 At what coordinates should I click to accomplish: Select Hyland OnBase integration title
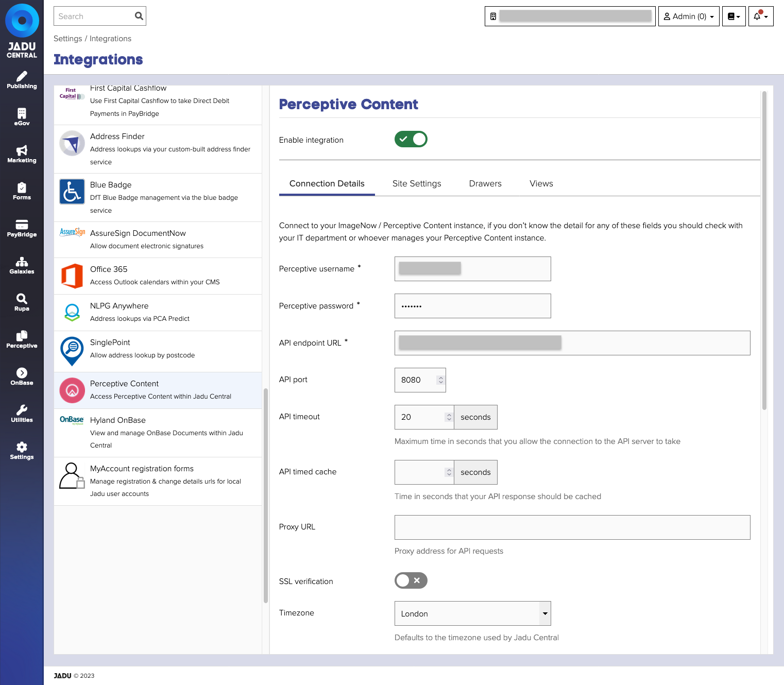118,420
